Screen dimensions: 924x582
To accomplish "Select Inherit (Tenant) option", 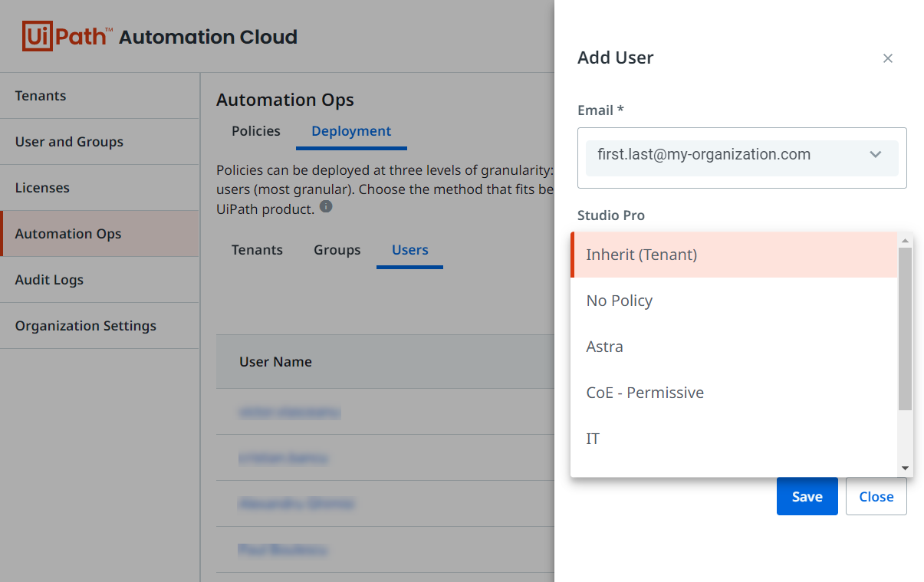I will (x=734, y=255).
